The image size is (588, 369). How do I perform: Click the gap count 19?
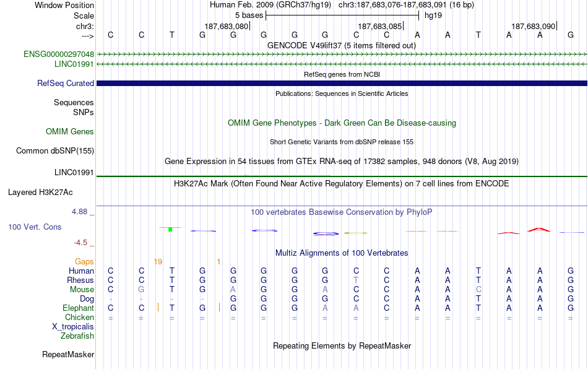pyautogui.click(x=158, y=262)
